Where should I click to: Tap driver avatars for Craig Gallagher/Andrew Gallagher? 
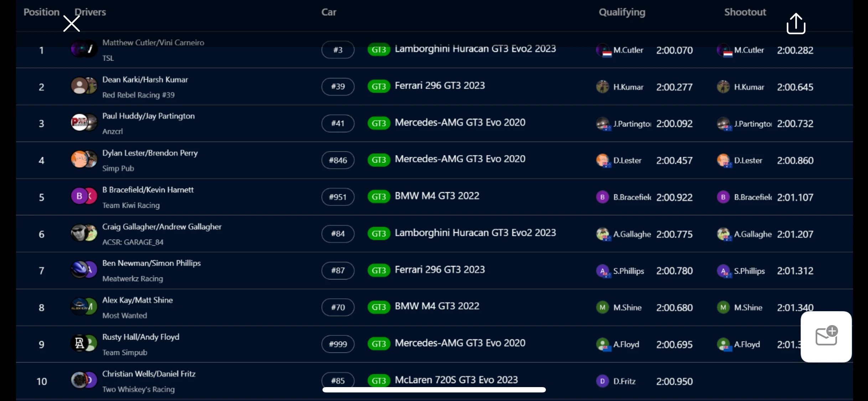(x=84, y=233)
